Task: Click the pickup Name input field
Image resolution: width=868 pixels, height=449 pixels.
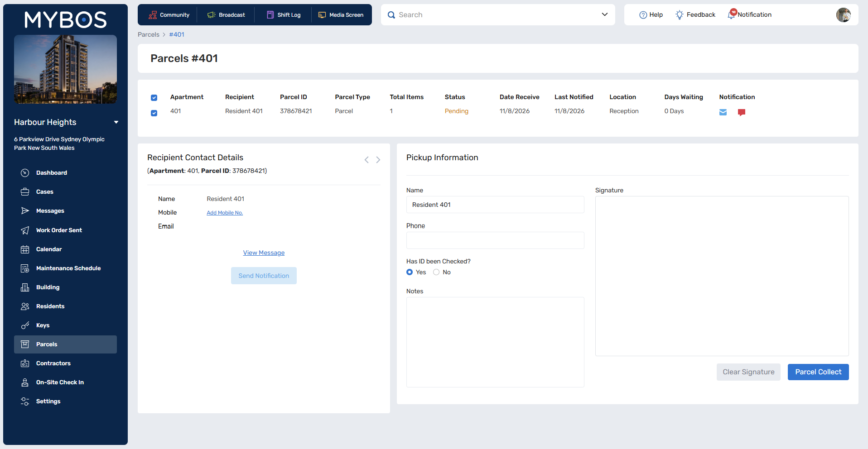Action: point(495,205)
